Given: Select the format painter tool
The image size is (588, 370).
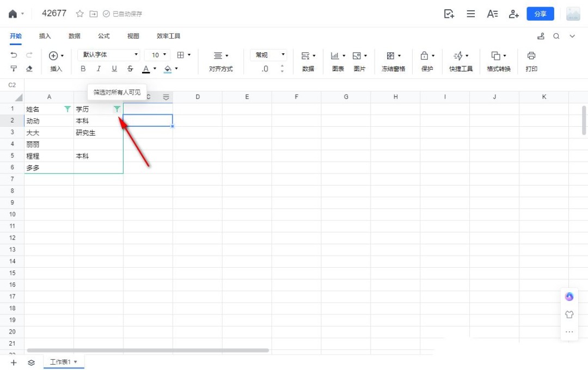Looking at the screenshot, I should tap(13, 69).
